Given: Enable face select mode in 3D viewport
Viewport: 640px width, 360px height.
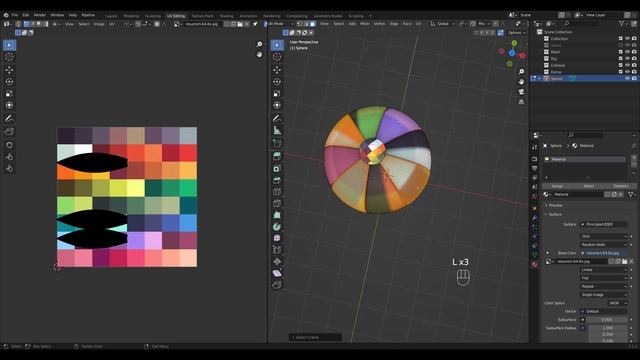Looking at the screenshot, I should click(x=313, y=24).
